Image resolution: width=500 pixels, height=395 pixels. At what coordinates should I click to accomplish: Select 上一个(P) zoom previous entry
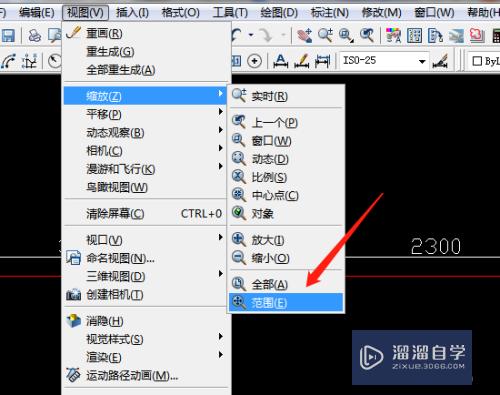[x=286, y=122]
